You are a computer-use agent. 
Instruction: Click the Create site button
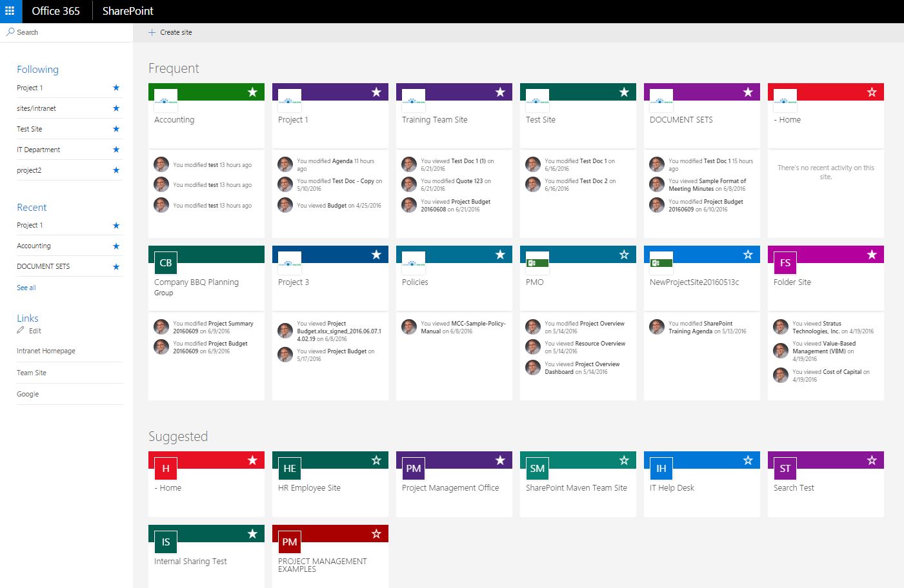pos(170,32)
